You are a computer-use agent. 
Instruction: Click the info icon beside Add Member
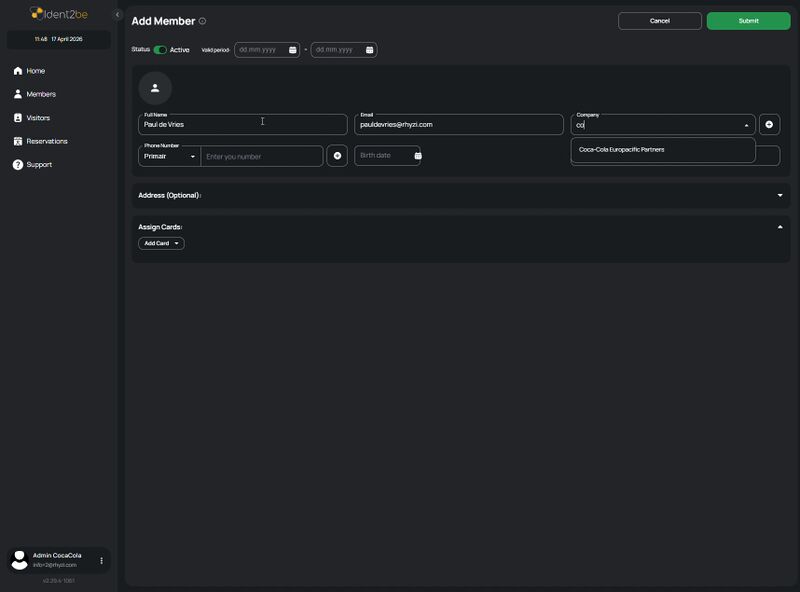coord(203,21)
